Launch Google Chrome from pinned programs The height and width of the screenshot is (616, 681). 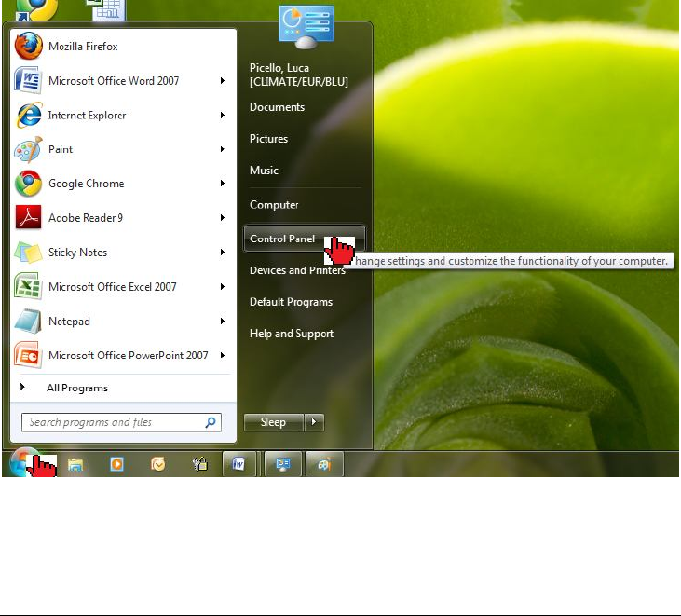pyautogui.click(x=86, y=184)
